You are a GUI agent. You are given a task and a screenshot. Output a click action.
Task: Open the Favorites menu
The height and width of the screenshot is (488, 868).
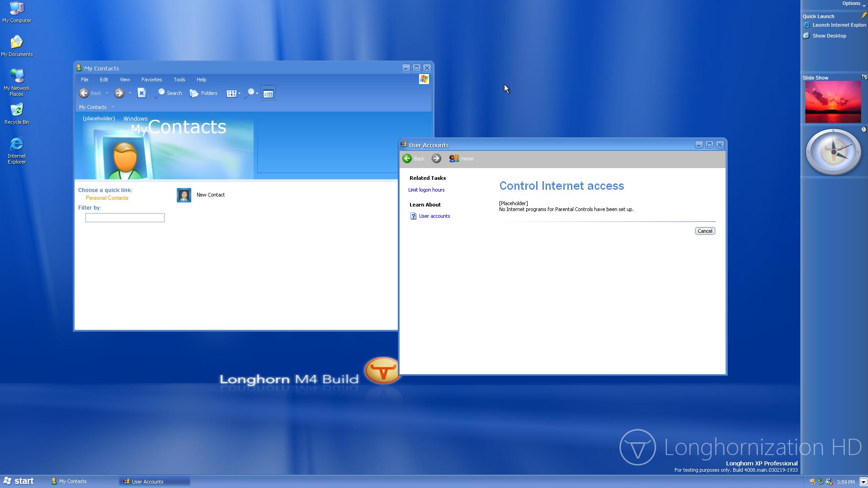pos(151,80)
